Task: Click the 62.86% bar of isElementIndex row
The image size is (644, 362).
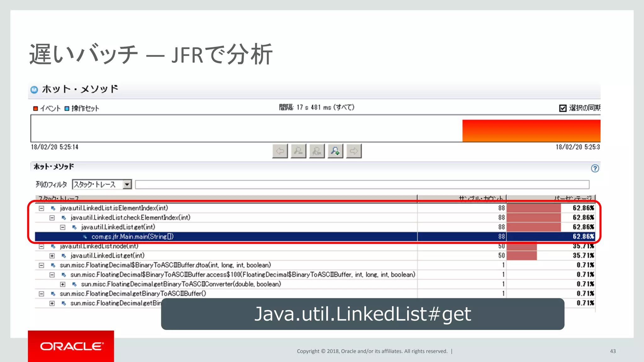Action: [534, 208]
